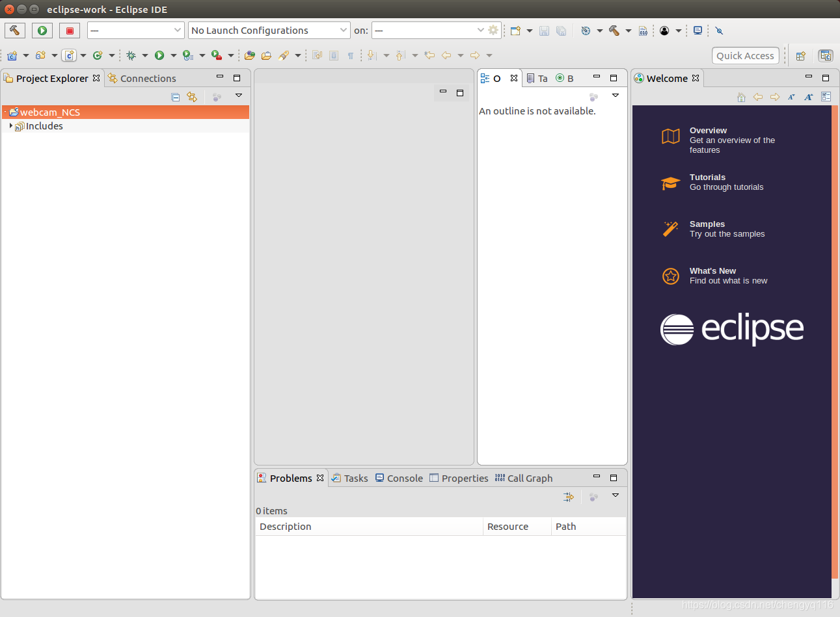Click the launch target settings gear

tap(493, 30)
